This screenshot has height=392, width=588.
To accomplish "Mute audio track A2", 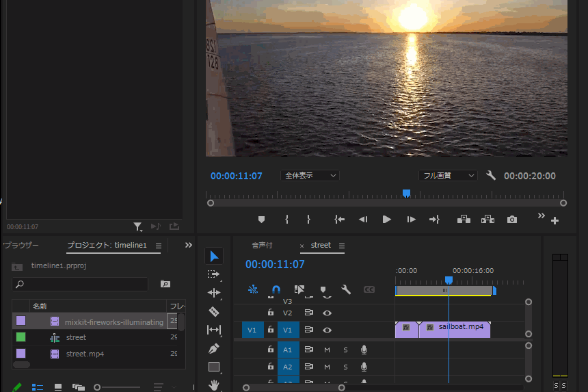I will tap(327, 367).
